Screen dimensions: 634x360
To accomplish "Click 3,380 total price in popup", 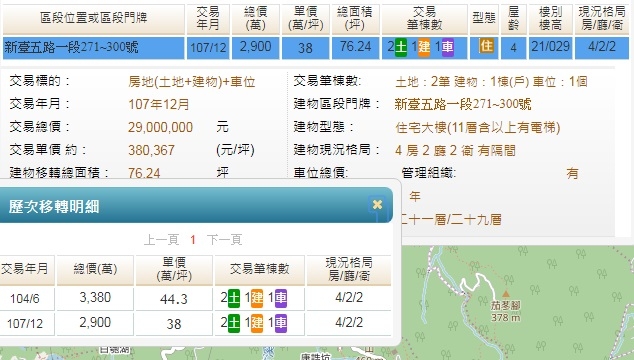I will pos(95,298).
